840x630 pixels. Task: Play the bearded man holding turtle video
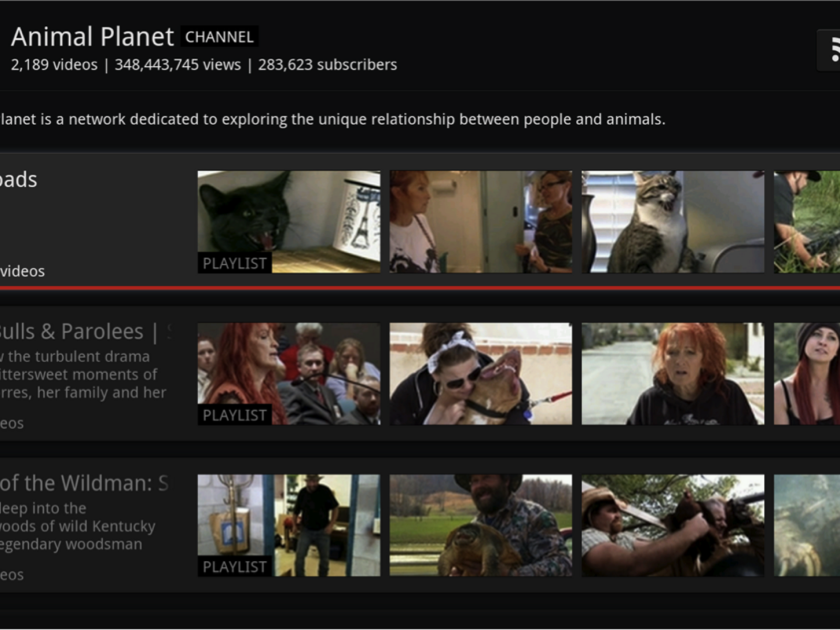(480, 525)
